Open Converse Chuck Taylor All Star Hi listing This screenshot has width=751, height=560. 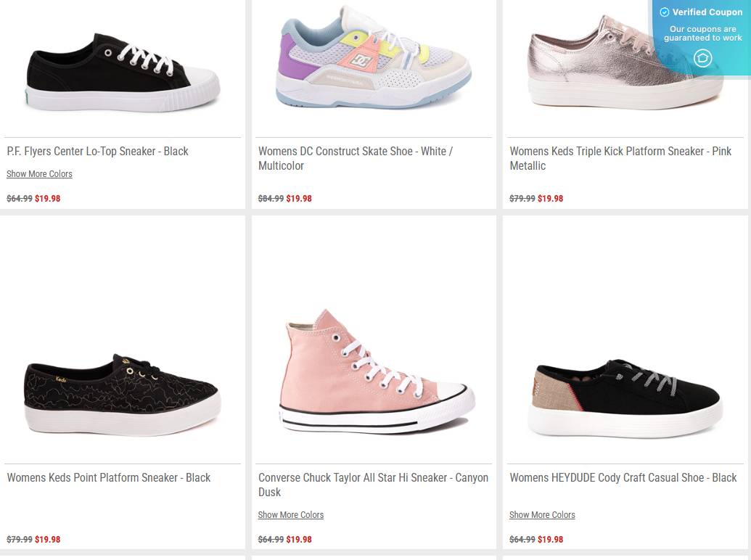point(373,485)
